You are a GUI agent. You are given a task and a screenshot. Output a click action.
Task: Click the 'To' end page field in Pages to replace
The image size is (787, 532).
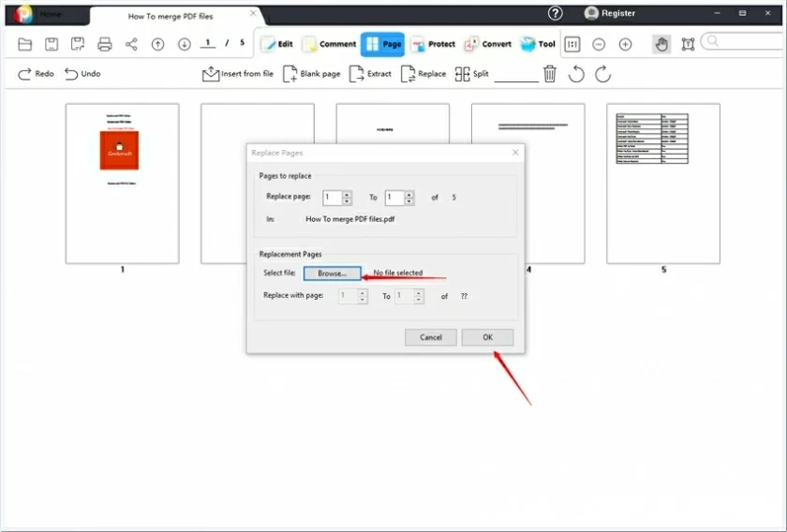point(394,198)
